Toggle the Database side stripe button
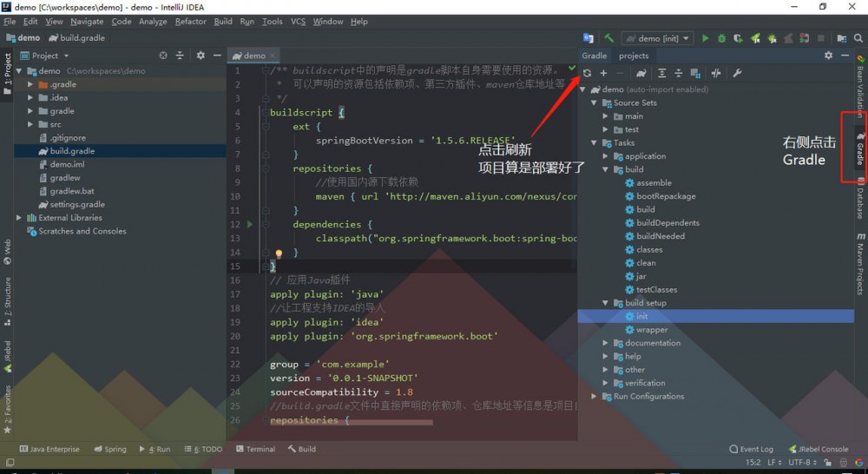The height and width of the screenshot is (474, 868). click(x=860, y=197)
